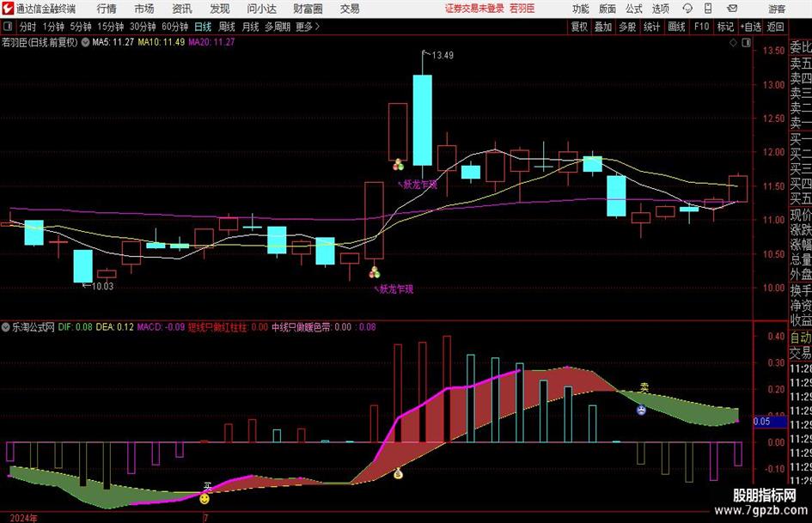Toggle the right info panel icon

click(x=746, y=43)
